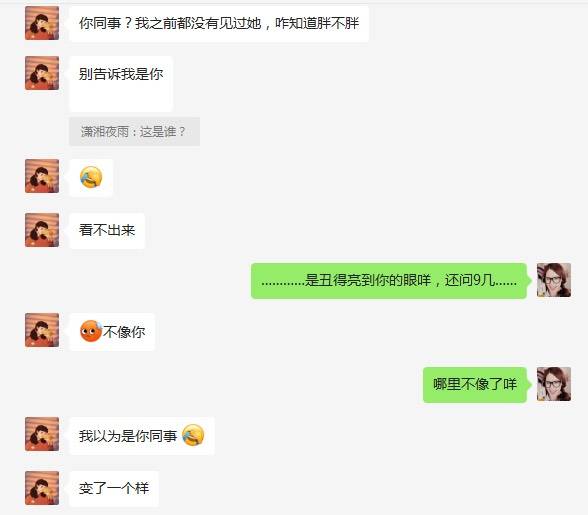
Task: Open quoted reply '潇湘夜雨：这是谁？'
Action: pyautogui.click(x=134, y=132)
